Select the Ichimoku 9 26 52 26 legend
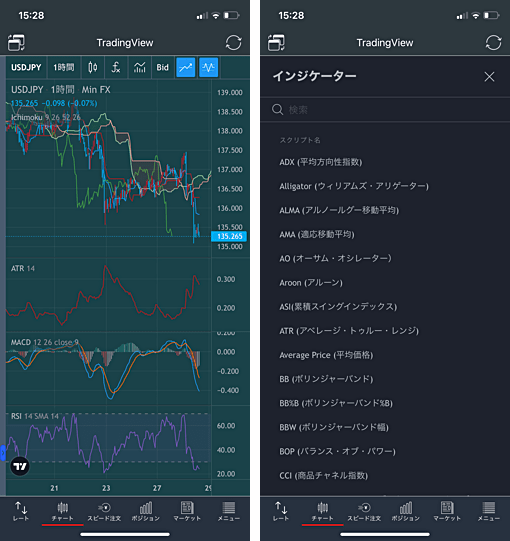This screenshot has width=510, height=541. click(x=46, y=118)
